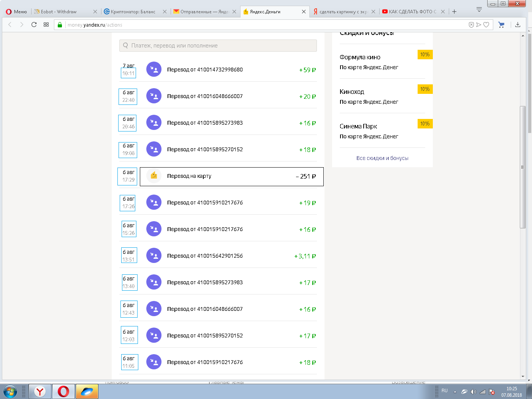This screenshot has height=399, width=532.
Task: Switch the RU input language indicator
Action: pyautogui.click(x=445, y=391)
